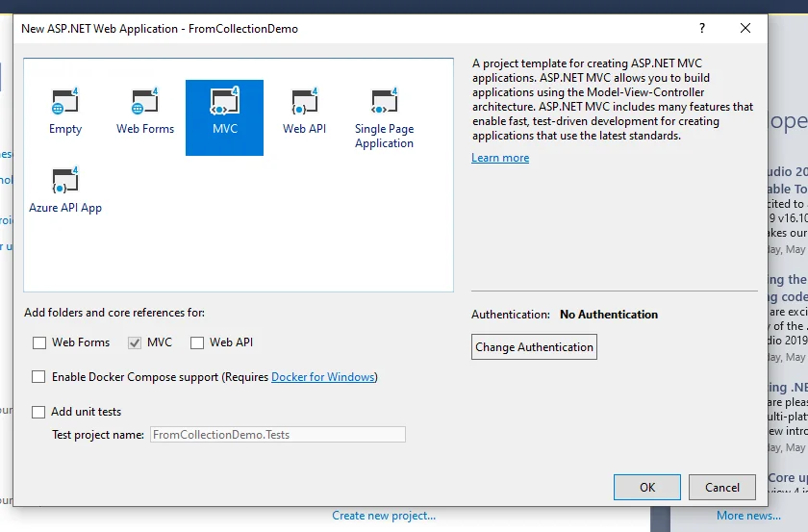Image resolution: width=808 pixels, height=532 pixels.
Task: Toggle the MVC core references checkbox
Action: pyautogui.click(x=135, y=342)
